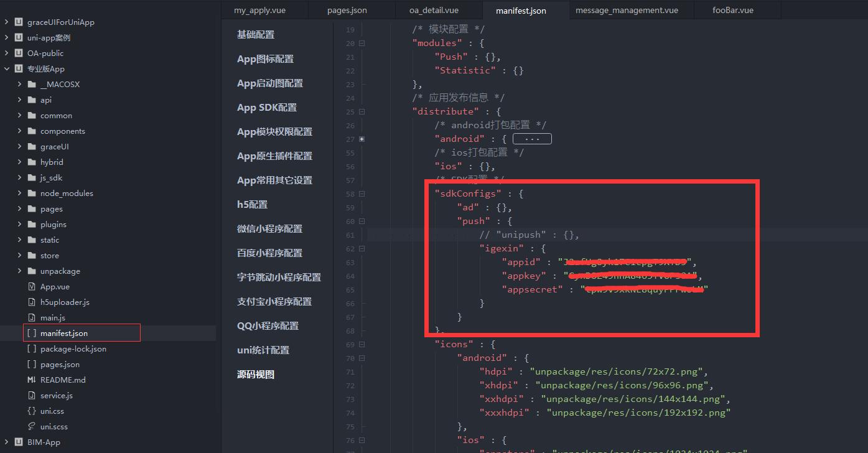Click the graceUIForUniApp project icon
The height and width of the screenshot is (453, 868).
(19, 22)
